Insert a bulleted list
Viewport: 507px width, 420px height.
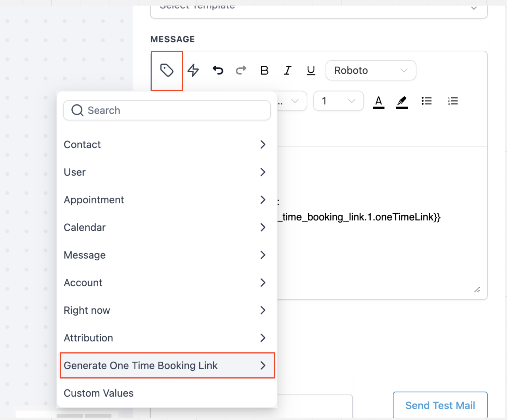(426, 101)
